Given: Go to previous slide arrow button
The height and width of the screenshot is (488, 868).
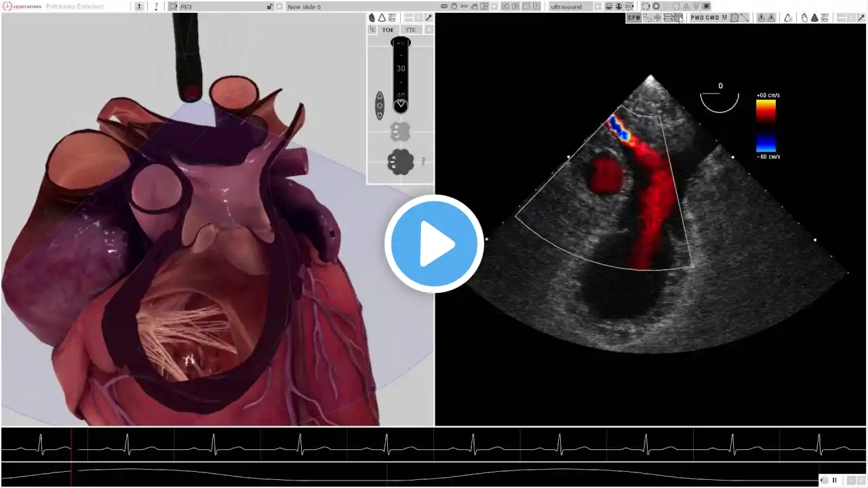Looking at the screenshot, I should [x=505, y=7].
